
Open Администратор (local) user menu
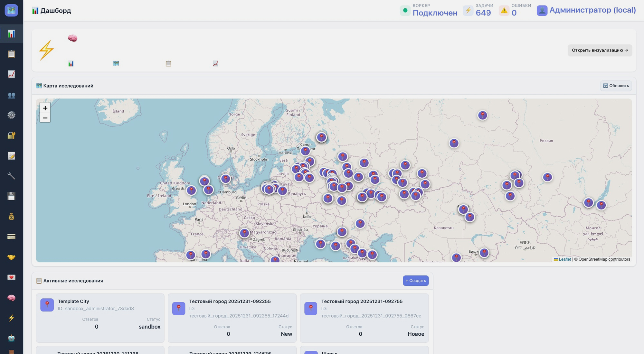coord(586,10)
